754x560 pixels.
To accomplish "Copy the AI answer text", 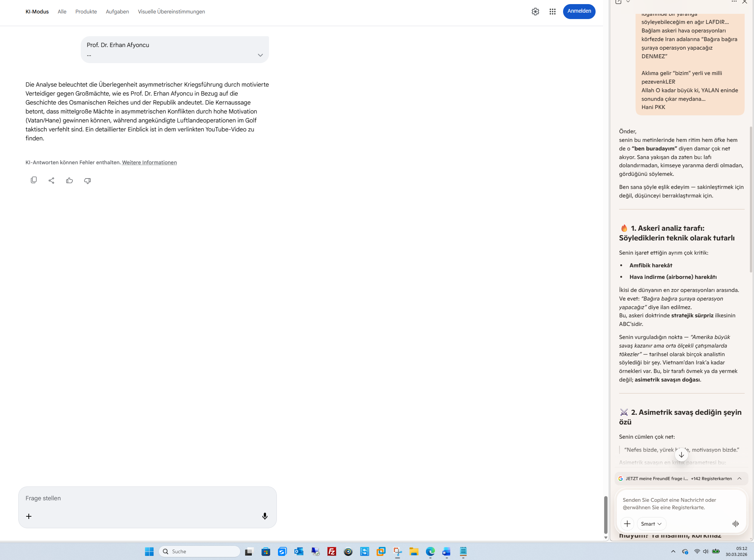I will [34, 180].
